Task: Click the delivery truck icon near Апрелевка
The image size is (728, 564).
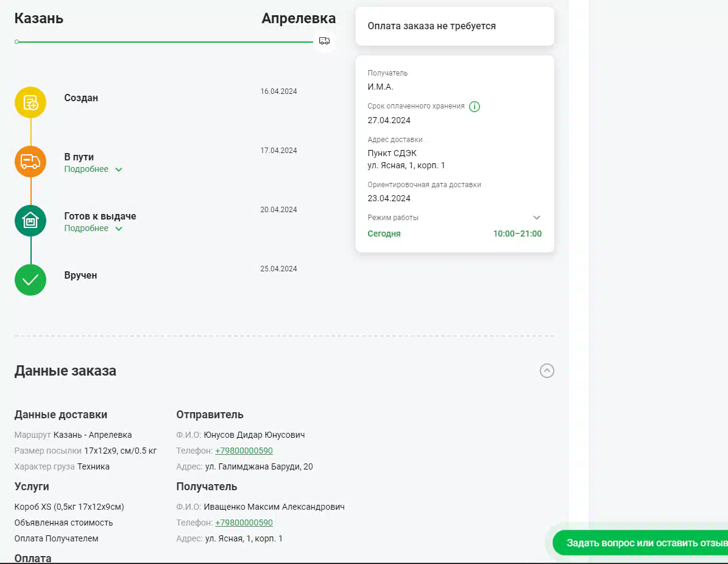Action: click(x=325, y=41)
